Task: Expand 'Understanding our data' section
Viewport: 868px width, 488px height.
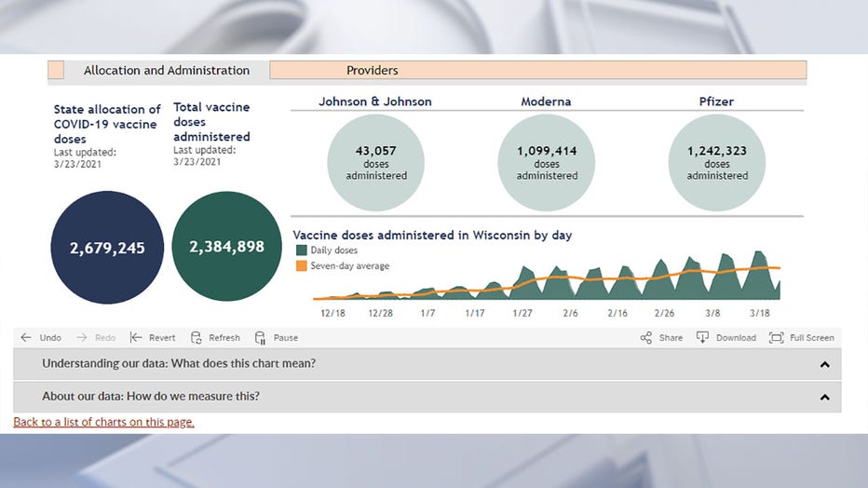Action: coord(427,363)
